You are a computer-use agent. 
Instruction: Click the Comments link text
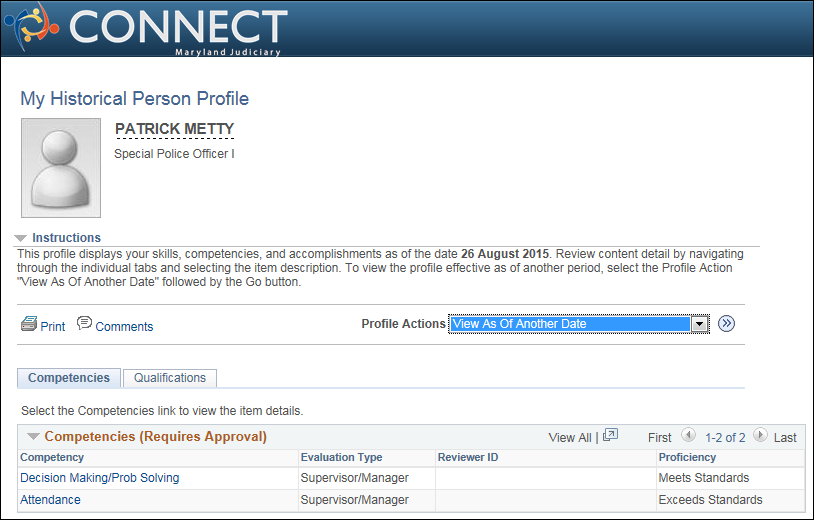pos(124,326)
